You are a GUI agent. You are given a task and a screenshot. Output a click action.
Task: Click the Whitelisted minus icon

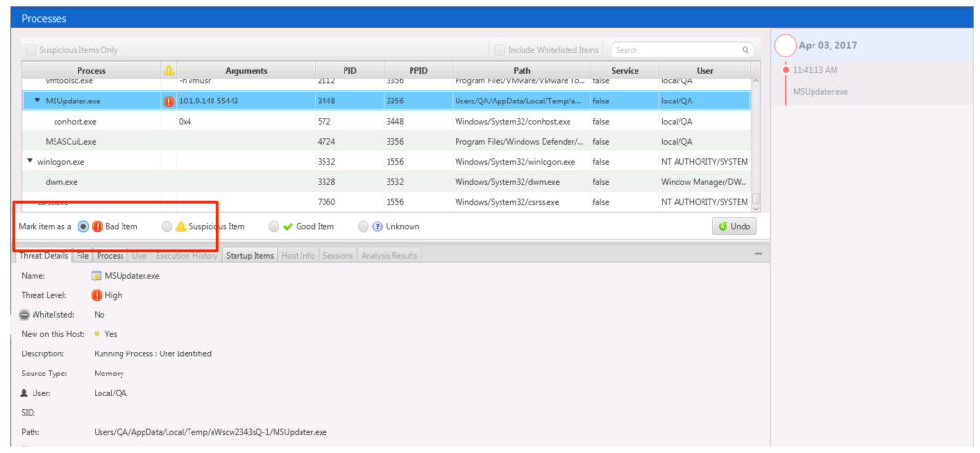point(25,315)
